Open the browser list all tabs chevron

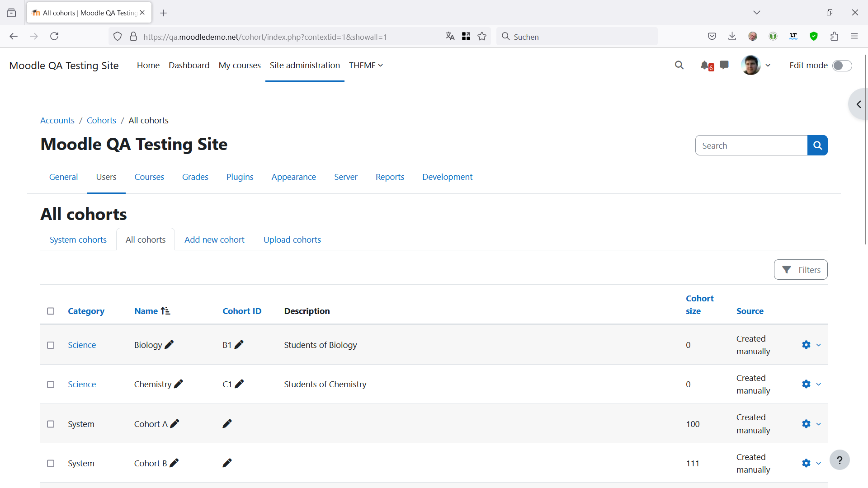pyautogui.click(x=757, y=13)
